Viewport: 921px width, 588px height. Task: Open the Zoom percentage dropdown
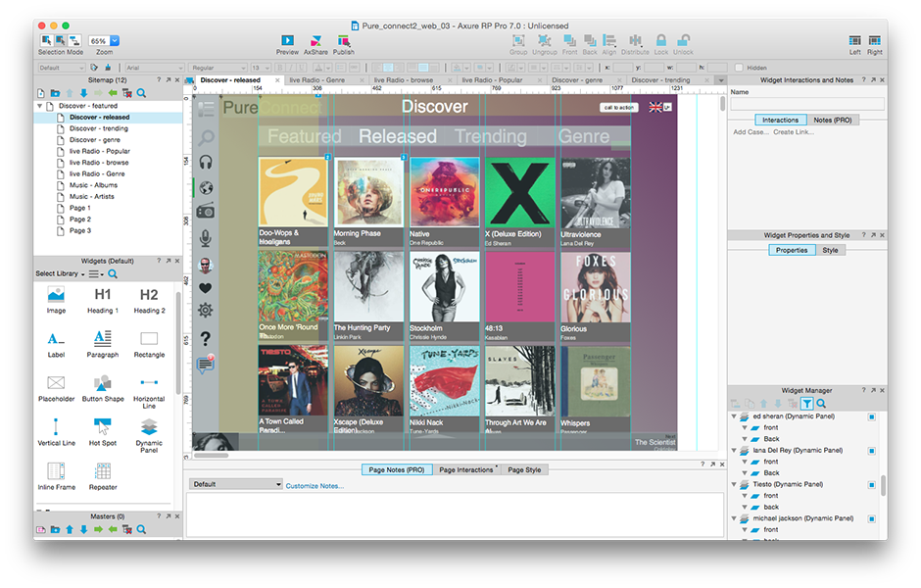115,41
